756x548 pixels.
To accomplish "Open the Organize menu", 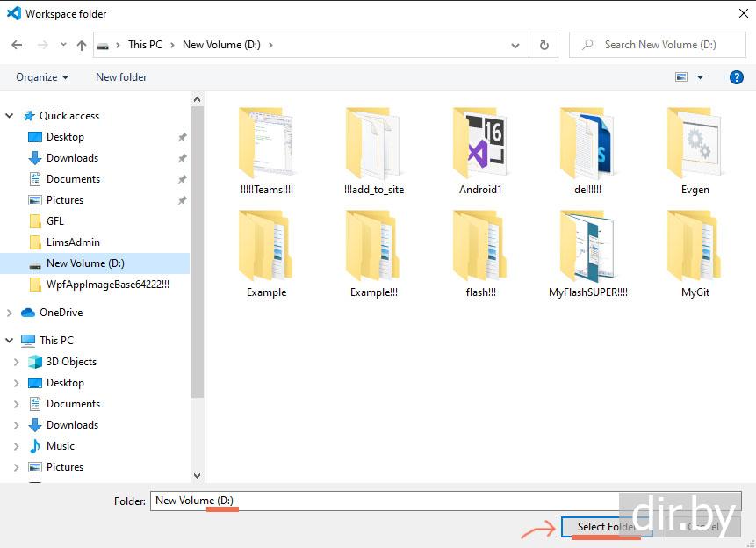I will click(42, 77).
